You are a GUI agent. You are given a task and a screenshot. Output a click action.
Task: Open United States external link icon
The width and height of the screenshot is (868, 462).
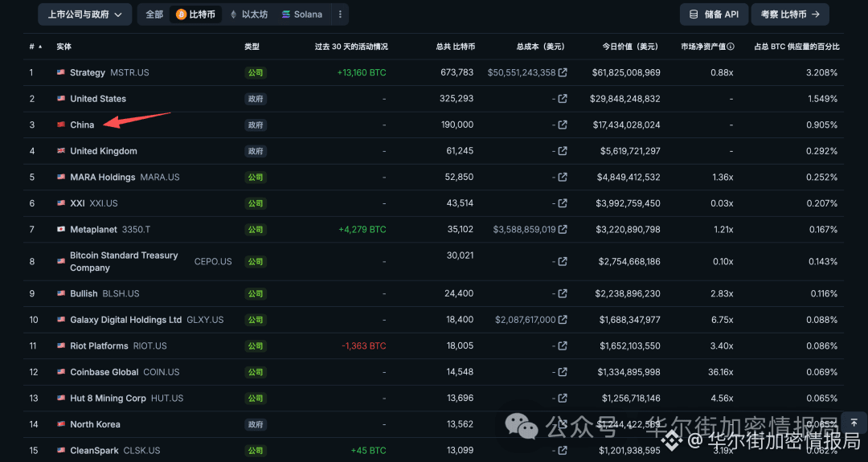click(563, 99)
